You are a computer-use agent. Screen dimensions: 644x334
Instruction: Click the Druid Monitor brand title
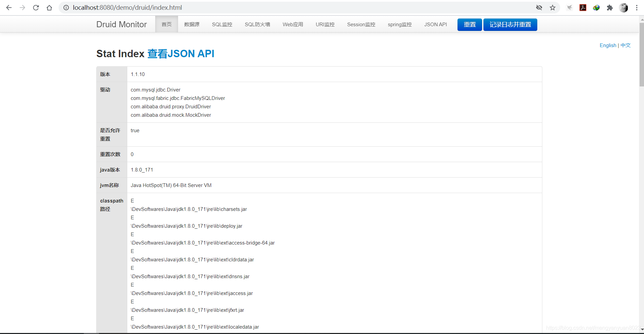coord(122,24)
